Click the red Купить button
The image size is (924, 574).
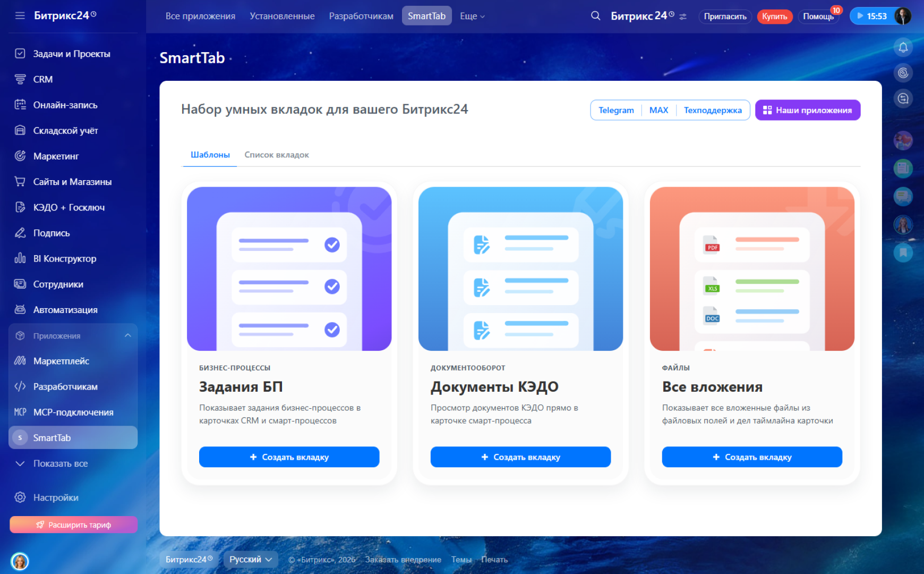775,16
